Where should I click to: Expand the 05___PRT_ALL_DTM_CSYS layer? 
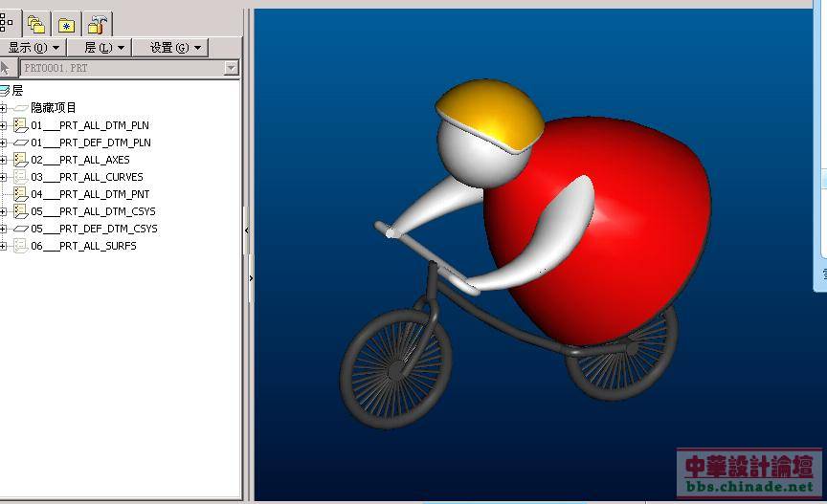3,211
